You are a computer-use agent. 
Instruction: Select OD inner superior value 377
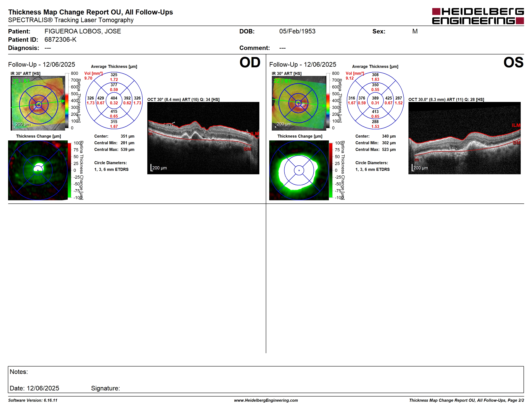pyautogui.click(x=114, y=85)
